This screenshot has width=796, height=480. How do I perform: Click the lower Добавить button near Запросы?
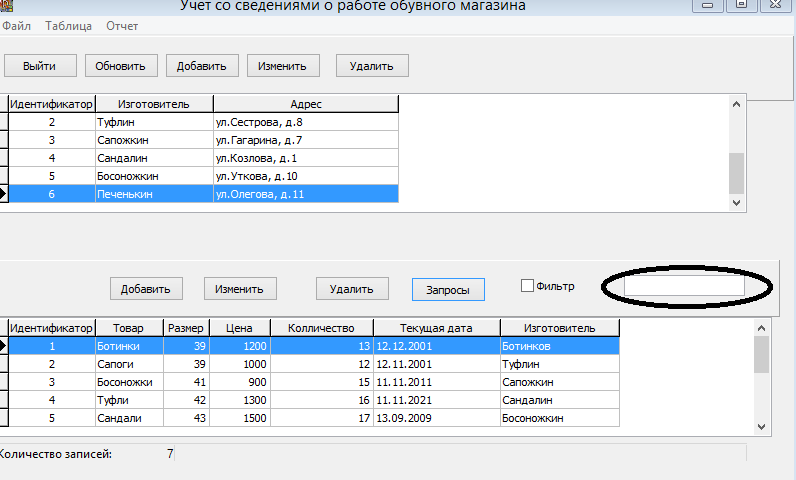[x=146, y=289]
